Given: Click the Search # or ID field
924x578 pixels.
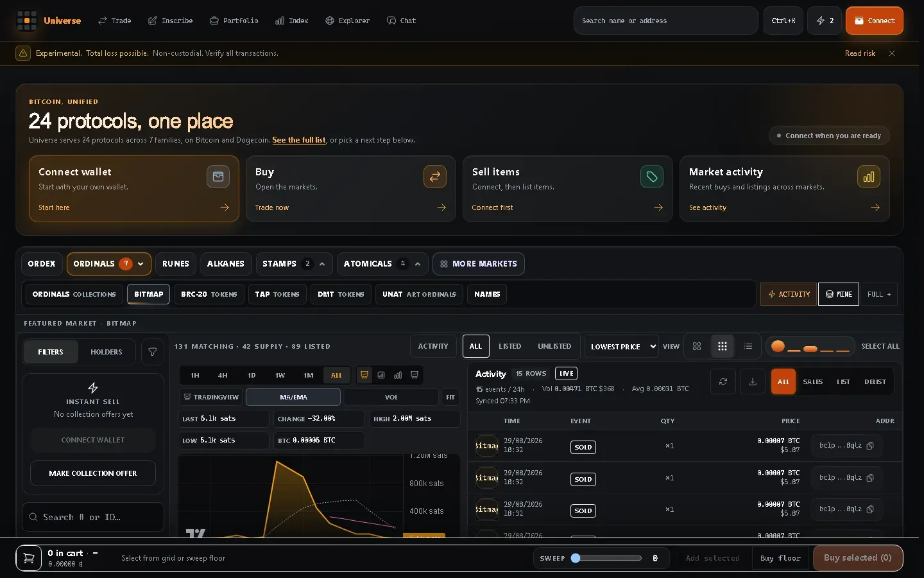Looking at the screenshot, I should click(93, 517).
